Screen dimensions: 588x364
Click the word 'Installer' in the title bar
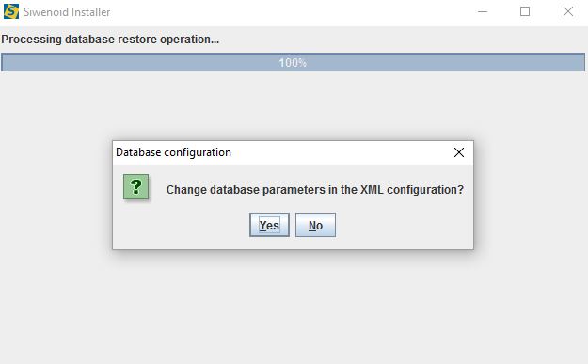tap(90, 12)
